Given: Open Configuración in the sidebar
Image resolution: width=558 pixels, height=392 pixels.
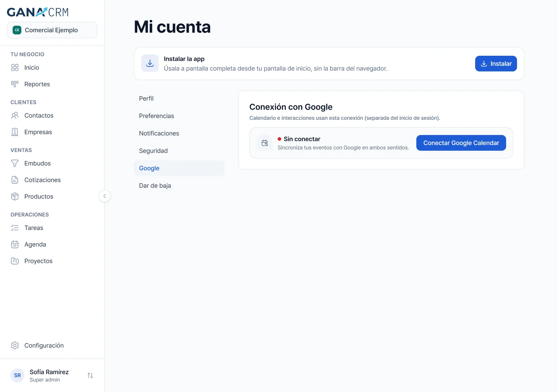Looking at the screenshot, I should [x=52, y=345].
